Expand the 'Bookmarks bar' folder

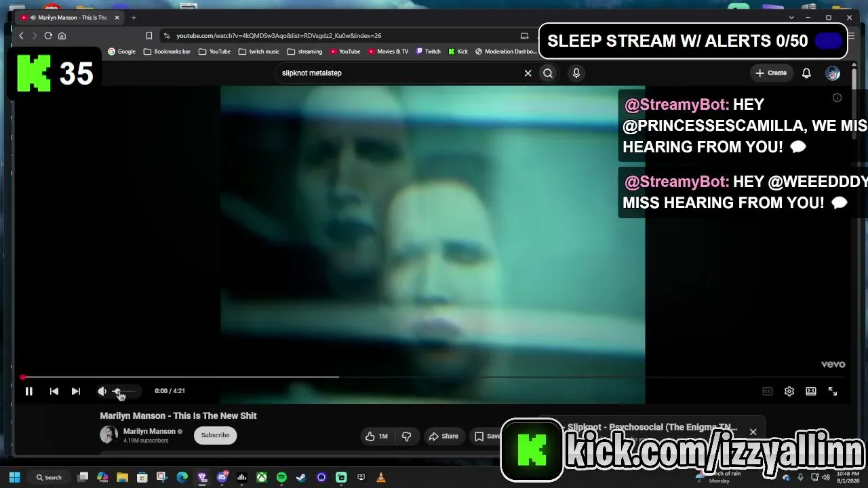coord(167,52)
